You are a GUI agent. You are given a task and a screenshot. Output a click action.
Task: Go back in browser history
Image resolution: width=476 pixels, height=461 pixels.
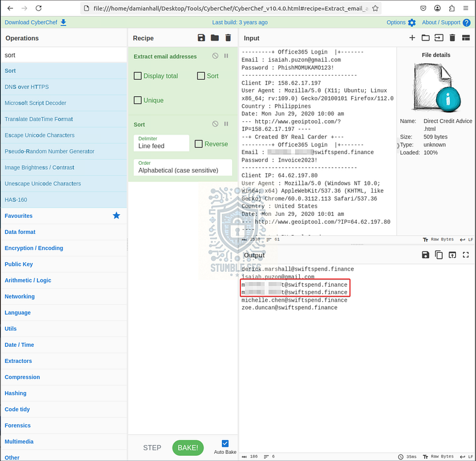tap(10, 8)
